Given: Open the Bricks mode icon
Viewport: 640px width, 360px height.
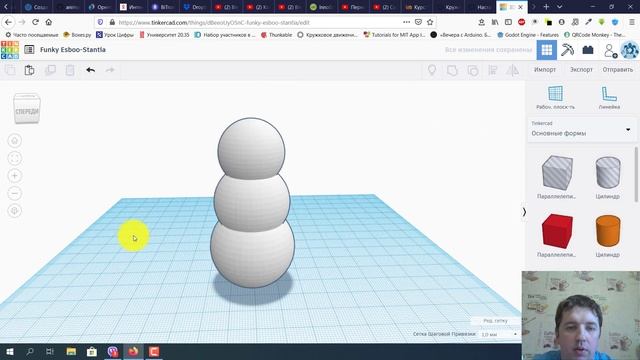Looking at the screenshot, I should click(588, 50).
